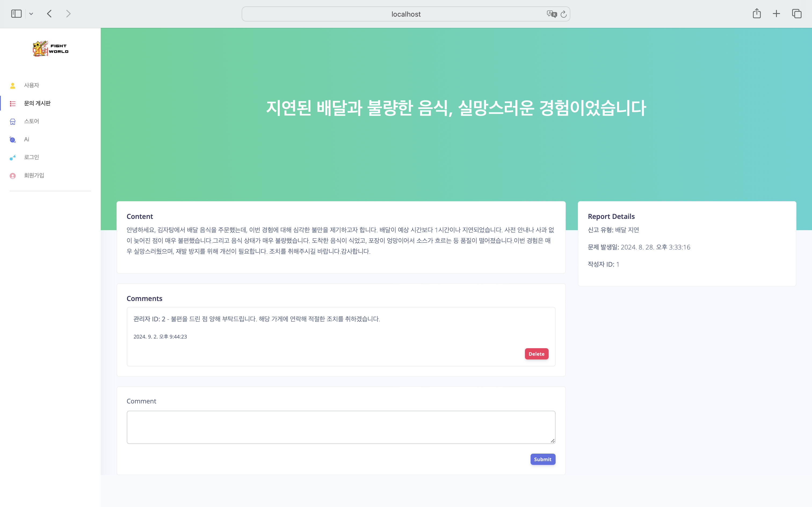Click the Ai sidebar icon
The image size is (812, 507).
click(13, 139)
